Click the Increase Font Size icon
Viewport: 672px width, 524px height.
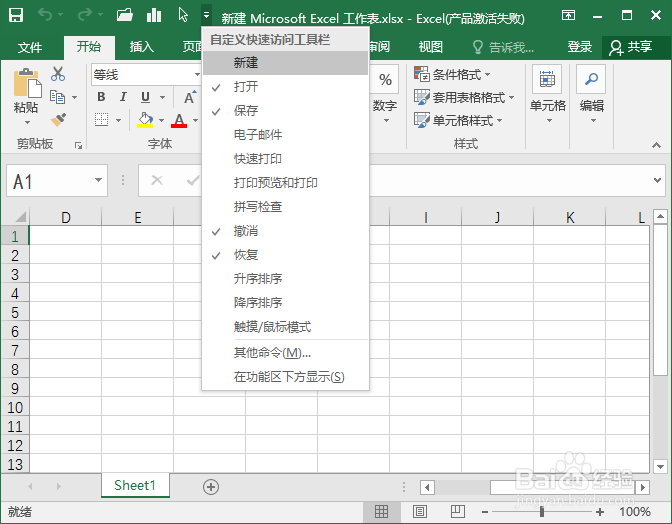click(x=190, y=97)
